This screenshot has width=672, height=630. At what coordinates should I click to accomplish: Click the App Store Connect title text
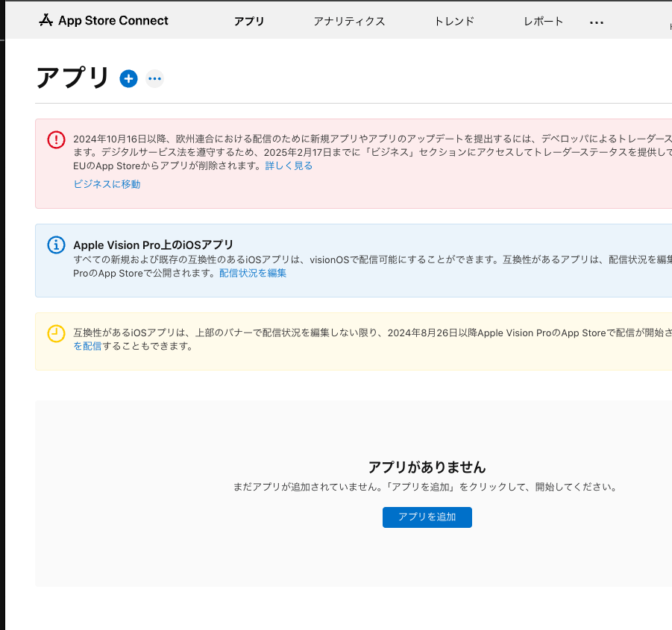click(113, 21)
